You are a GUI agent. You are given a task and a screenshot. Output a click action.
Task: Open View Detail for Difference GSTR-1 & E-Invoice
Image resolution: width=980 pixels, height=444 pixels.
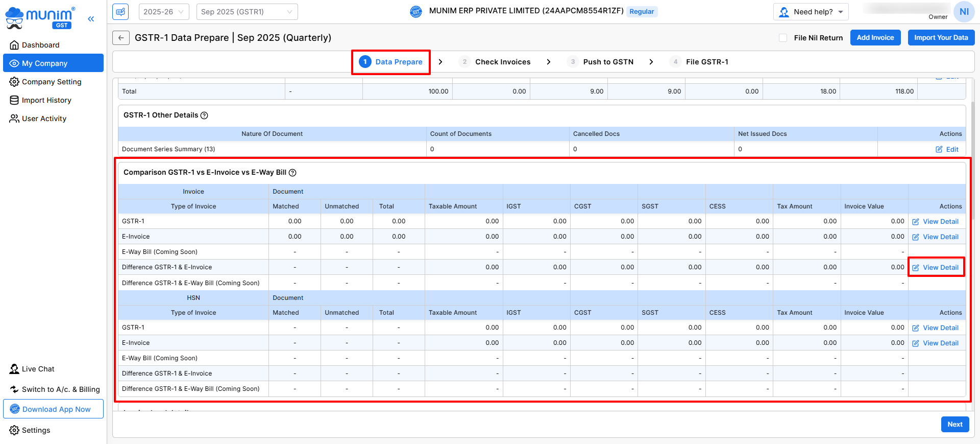(936, 268)
